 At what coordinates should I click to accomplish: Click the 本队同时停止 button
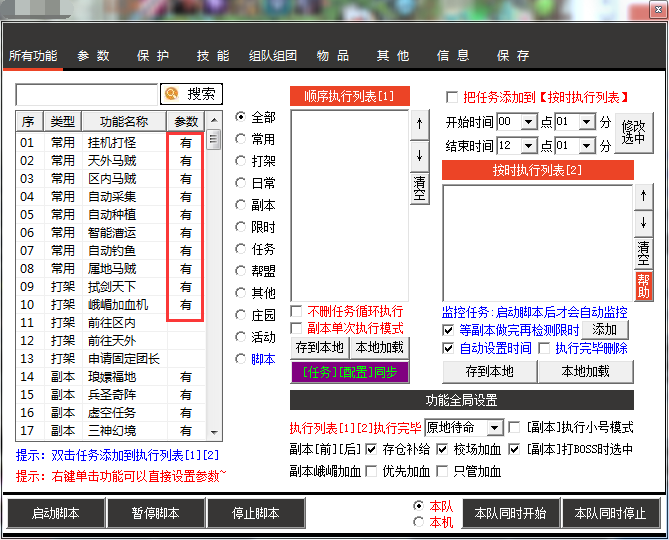tap(611, 513)
